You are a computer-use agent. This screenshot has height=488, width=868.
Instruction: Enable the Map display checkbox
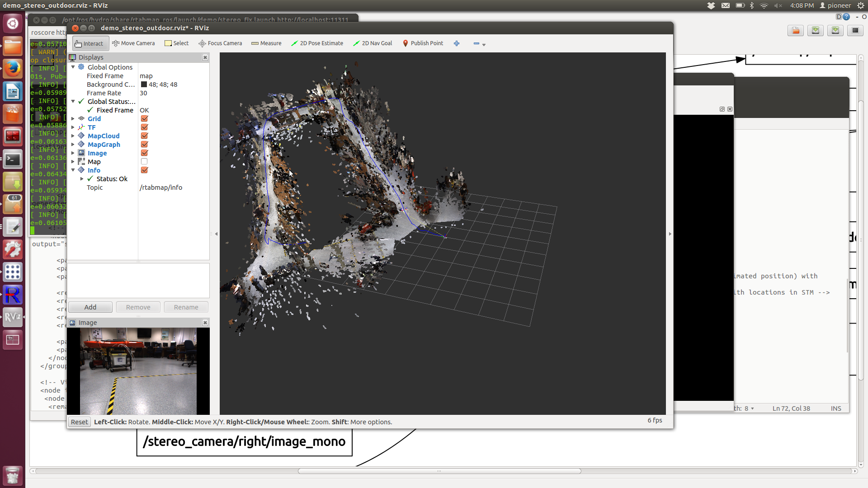tap(144, 162)
